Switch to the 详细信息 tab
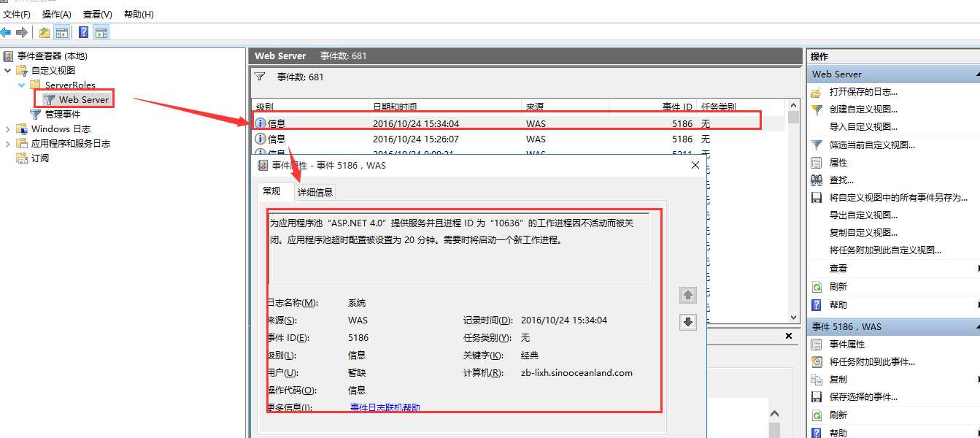Image resolution: width=980 pixels, height=438 pixels. (315, 192)
